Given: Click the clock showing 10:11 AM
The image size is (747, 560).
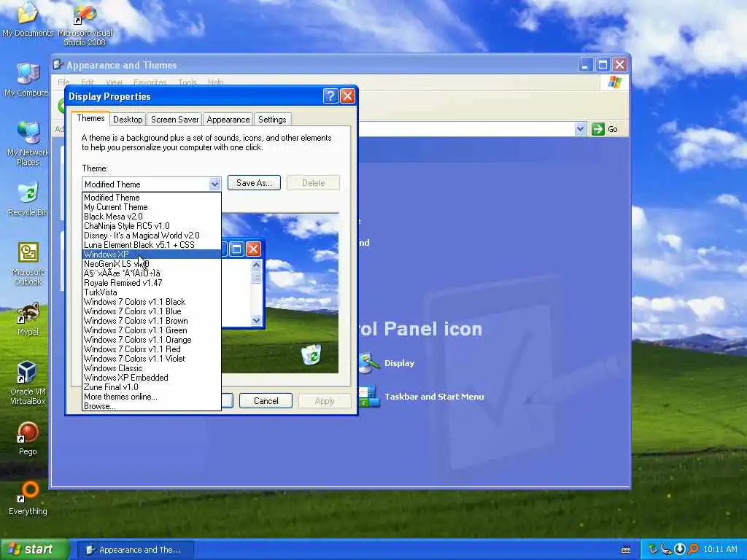Looking at the screenshot, I should [720, 550].
